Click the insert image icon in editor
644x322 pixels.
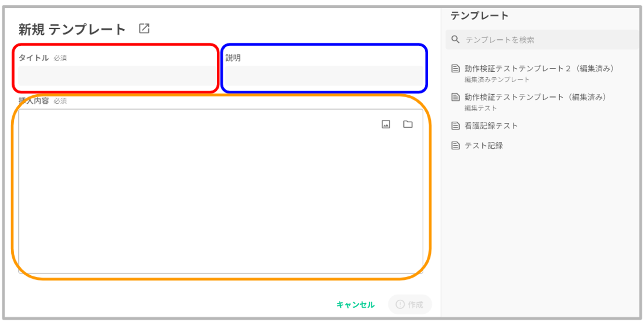(386, 124)
